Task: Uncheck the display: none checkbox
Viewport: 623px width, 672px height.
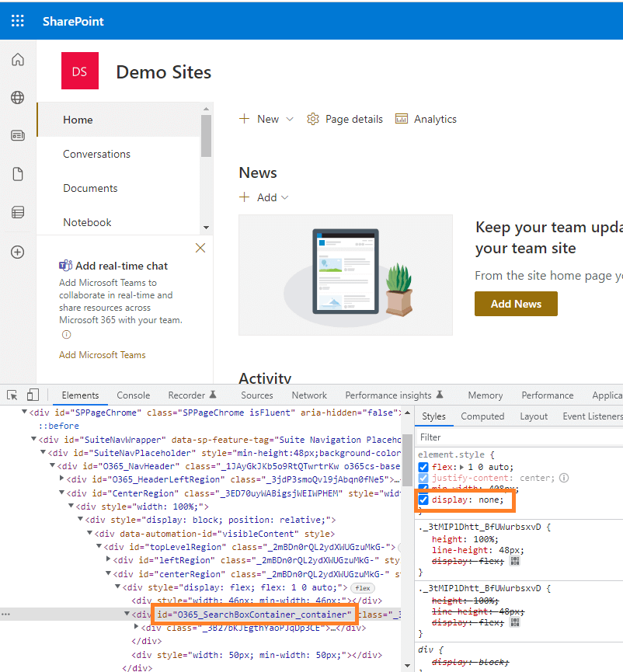Action: (423, 500)
